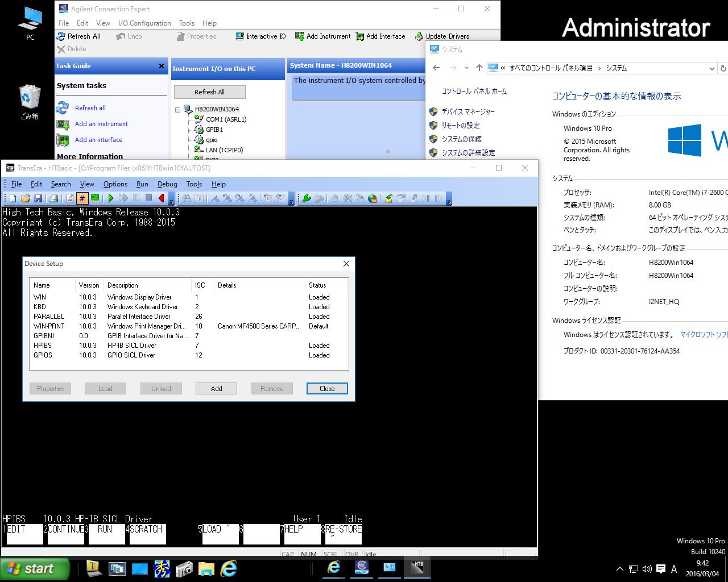The width and height of the screenshot is (728, 582).
Task: Click the New file icon in HTBasic toolbar
Action: point(13,198)
